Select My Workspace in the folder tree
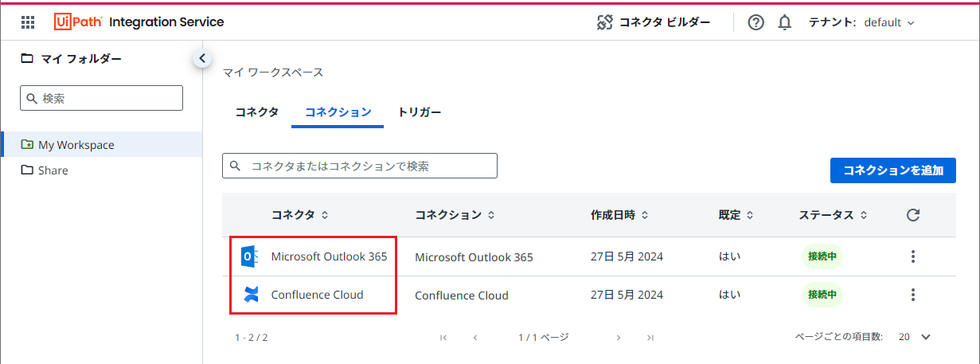 click(x=101, y=144)
